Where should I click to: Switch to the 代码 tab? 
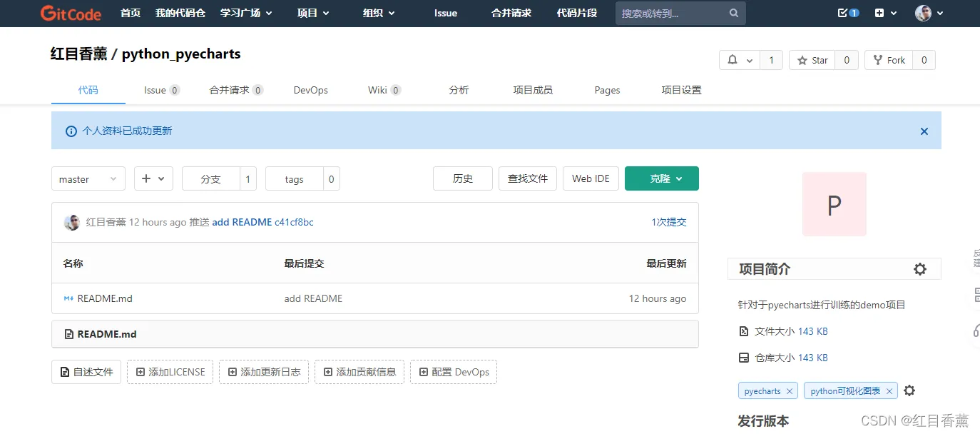click(88, 90)
